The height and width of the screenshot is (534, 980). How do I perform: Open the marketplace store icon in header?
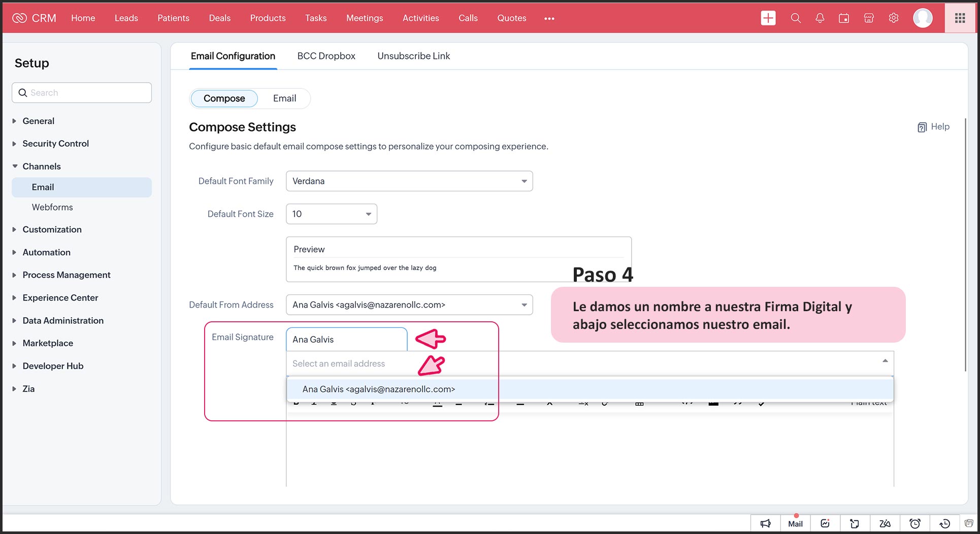(869, 18)
